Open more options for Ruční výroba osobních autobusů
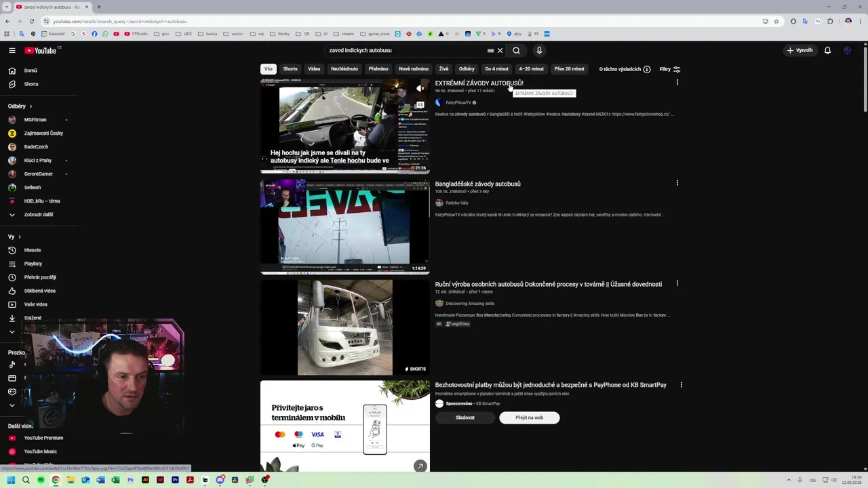Image resolution: width=868 pixels, height=488 pixels. pos(677,283)
